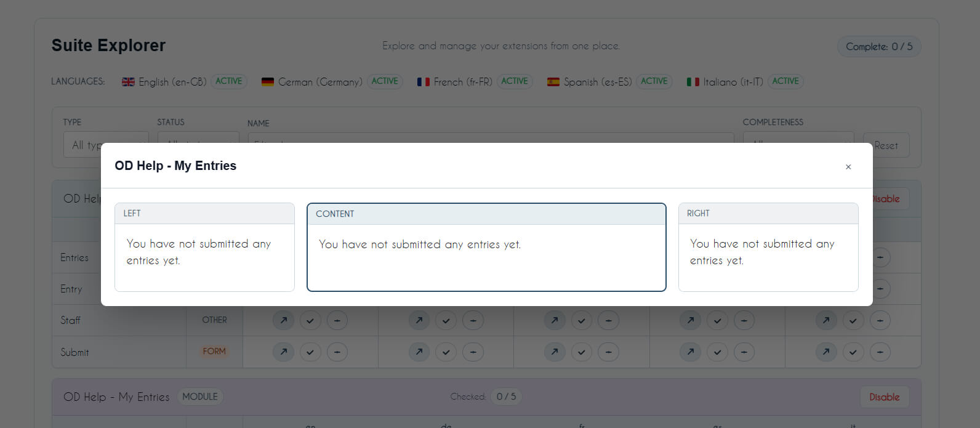Open the Staff entry in English
Image resolution: width=980 pixels, height=428 pixels.
(284, 320)
